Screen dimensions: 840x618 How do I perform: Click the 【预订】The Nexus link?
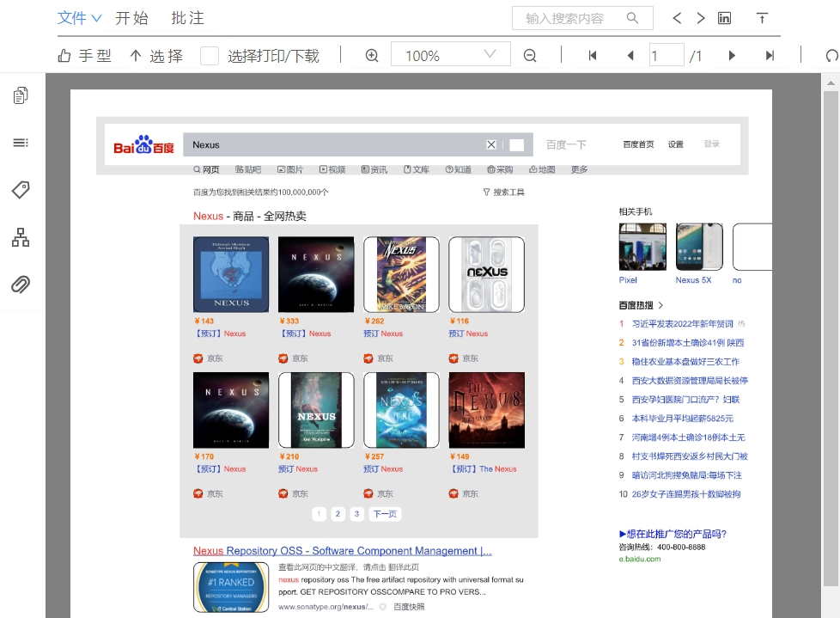pyautogui.click(x=484, y=469)
